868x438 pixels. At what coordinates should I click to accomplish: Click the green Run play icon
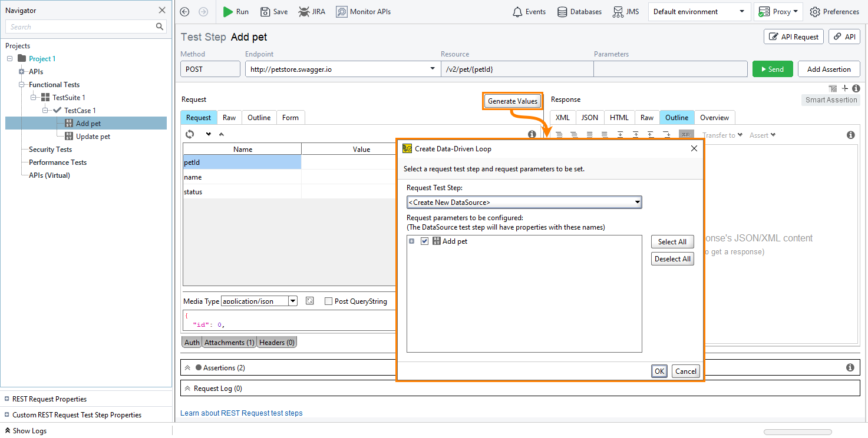tap(228, 12)
